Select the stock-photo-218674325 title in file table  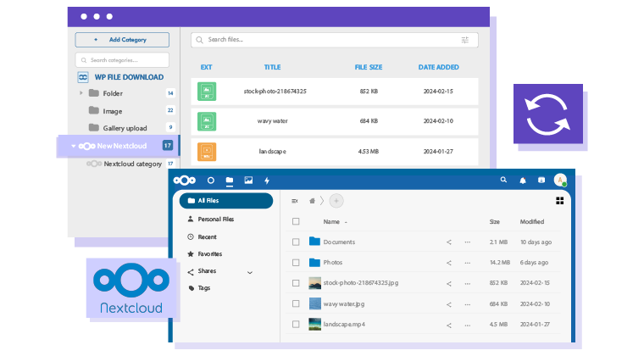pos(275,92)
